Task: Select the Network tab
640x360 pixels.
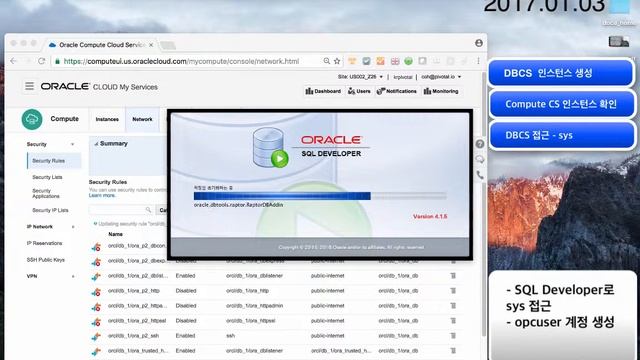Action: click(142, 119)
